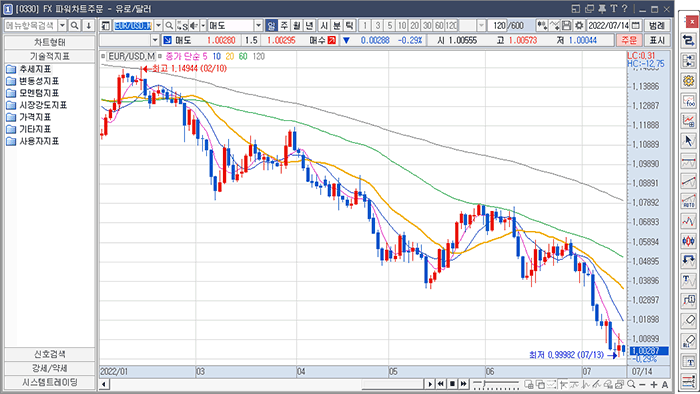Click the line-add indicator icon in the toolbar
The image size is (700, 394).
click(x=554, y=26)
